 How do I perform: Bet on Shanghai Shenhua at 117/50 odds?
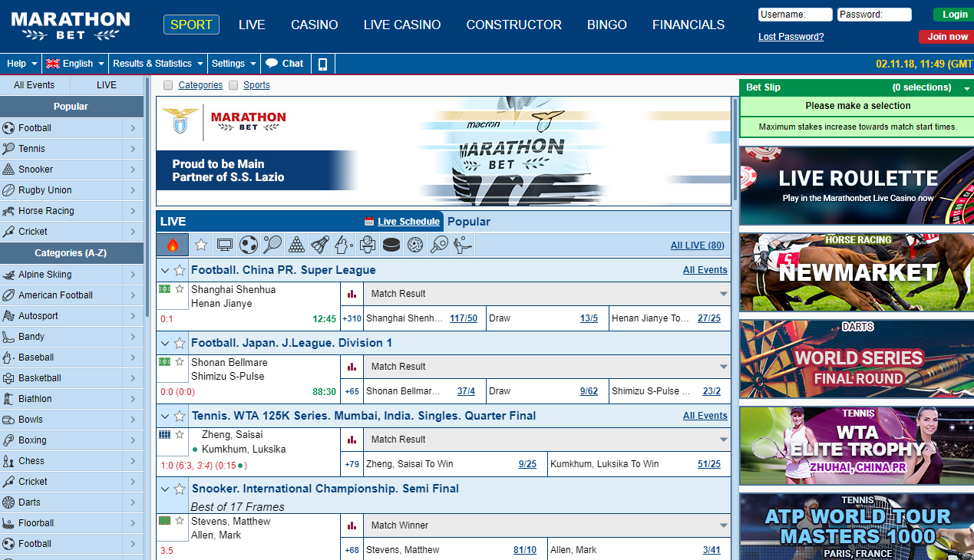pyautogui.click(x=464, y=318)
